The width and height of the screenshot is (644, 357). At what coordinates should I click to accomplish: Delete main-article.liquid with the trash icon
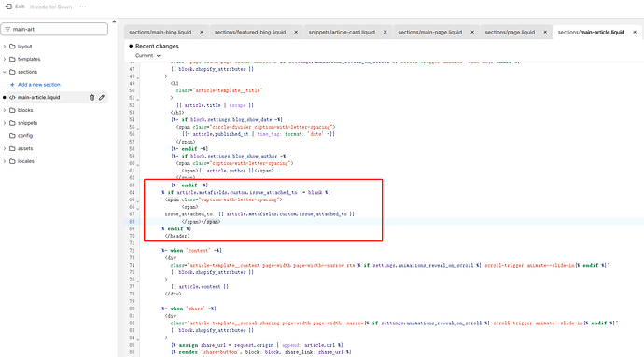pos(91,97)
